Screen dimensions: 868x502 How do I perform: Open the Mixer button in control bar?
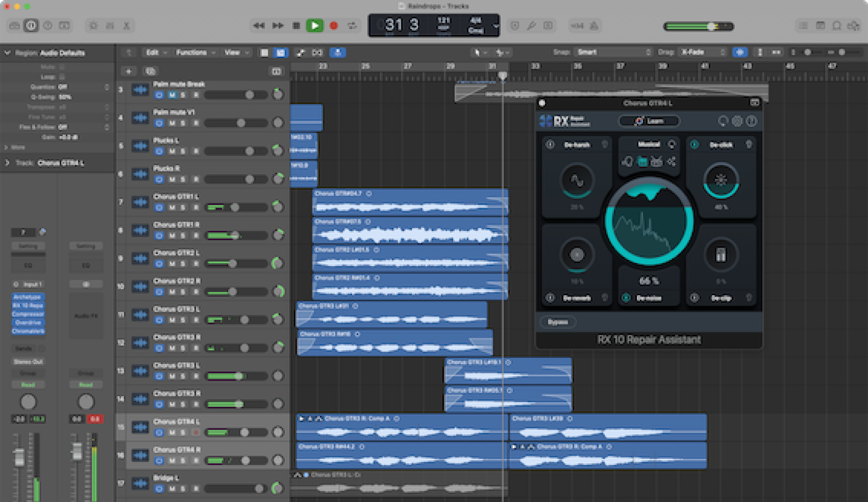point(110,26)
